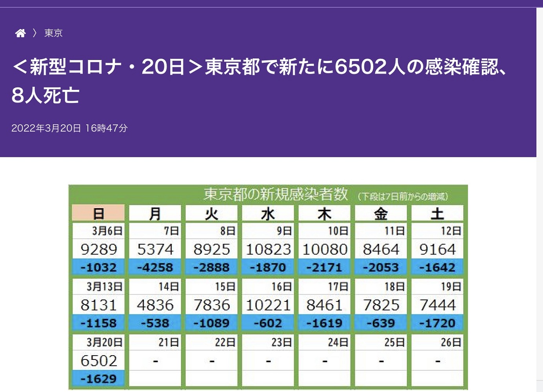Click the change value -2888
Image resolution: width=543 pixels, height=392 pixels.
[x=211, y=267]
